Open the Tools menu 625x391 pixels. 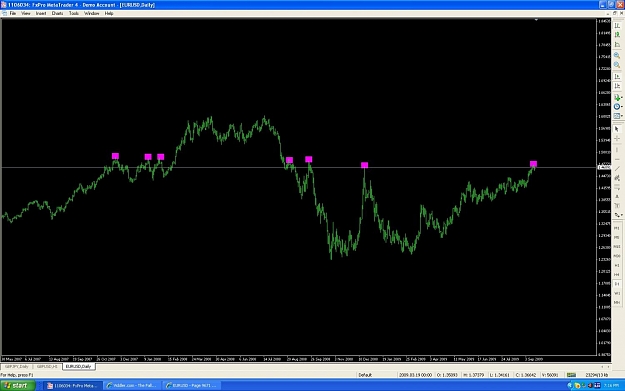(74, 14)
